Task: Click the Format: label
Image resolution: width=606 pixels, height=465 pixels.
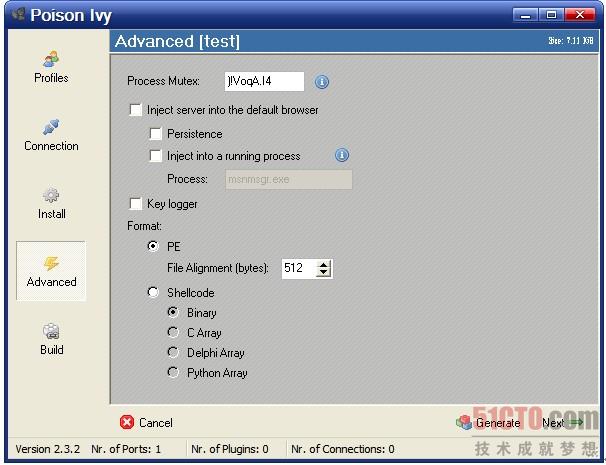Action: click(144, 226)
